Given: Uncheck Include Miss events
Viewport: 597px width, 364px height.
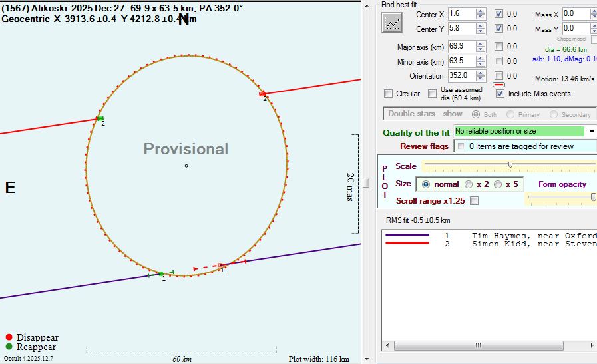Looking at the screenshot, I should 500,94.
